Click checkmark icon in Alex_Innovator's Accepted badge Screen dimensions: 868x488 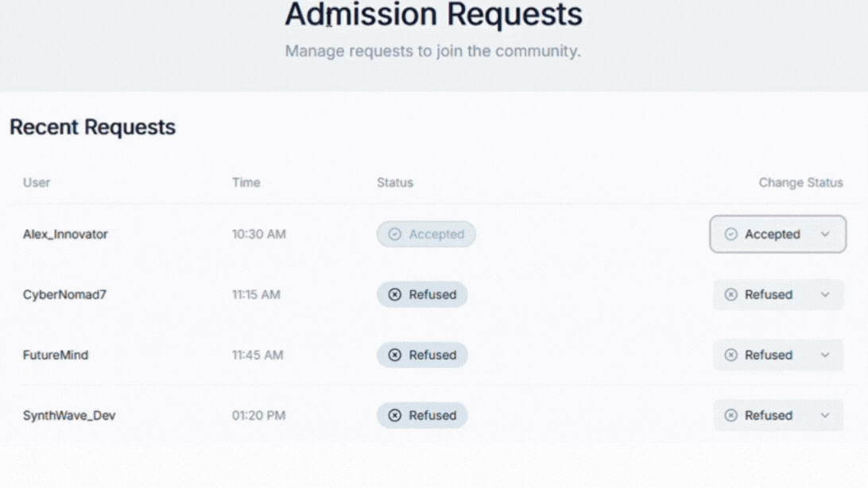click(395, 234)
